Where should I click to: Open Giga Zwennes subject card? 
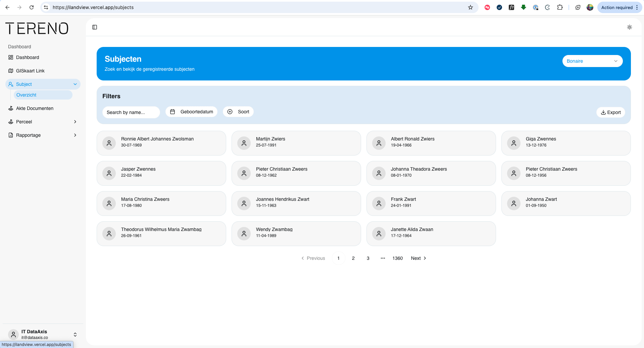[566, 143]
